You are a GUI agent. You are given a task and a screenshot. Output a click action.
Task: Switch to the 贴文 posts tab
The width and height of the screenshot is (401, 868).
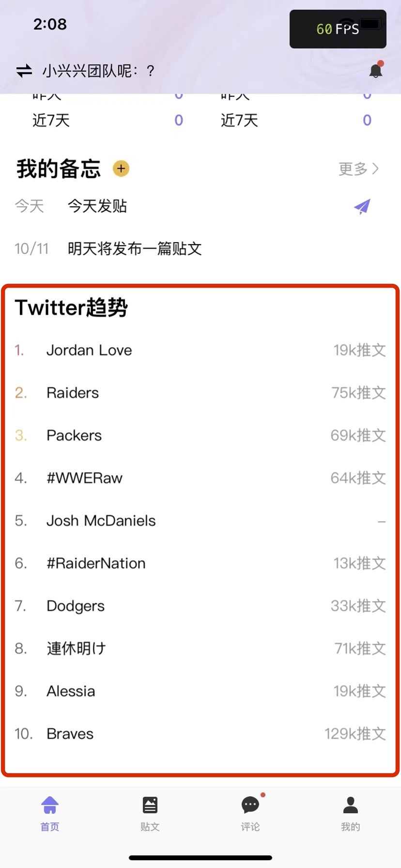(150, 814)
